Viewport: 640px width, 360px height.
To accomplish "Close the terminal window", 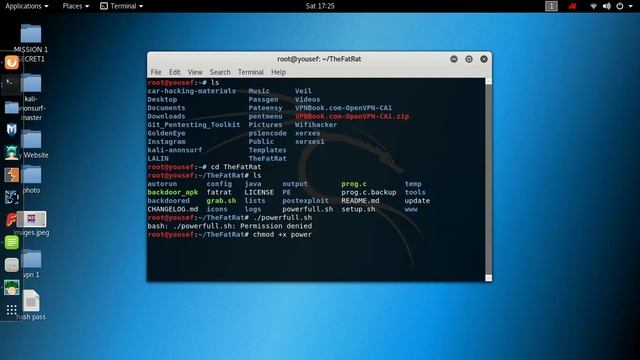I will coord(484,59).
